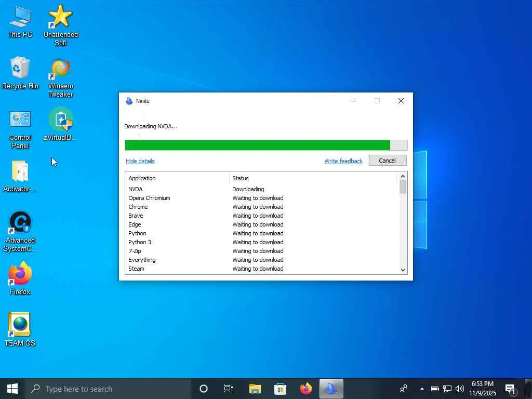Open the People tray icon
The height and width of the screenshot is (399, 532).
(x=403, y=389)
